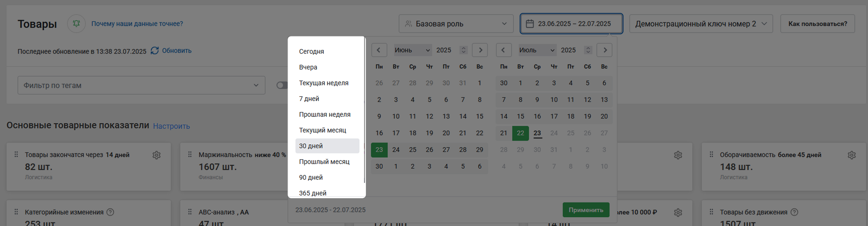Select the Вчера preset
The height and width of the screenshot is (226, 868).
pos(327,67)
